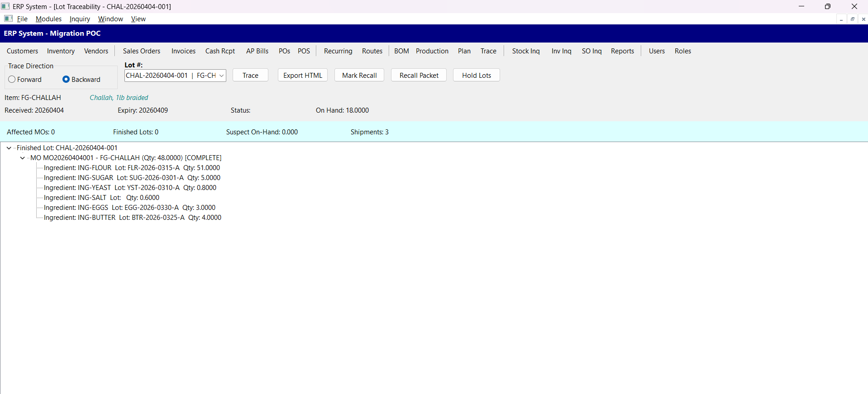Click 'On Hand: 18.0000' text
This screenshot has width=868, height=394.
click(x=342, y=110)
